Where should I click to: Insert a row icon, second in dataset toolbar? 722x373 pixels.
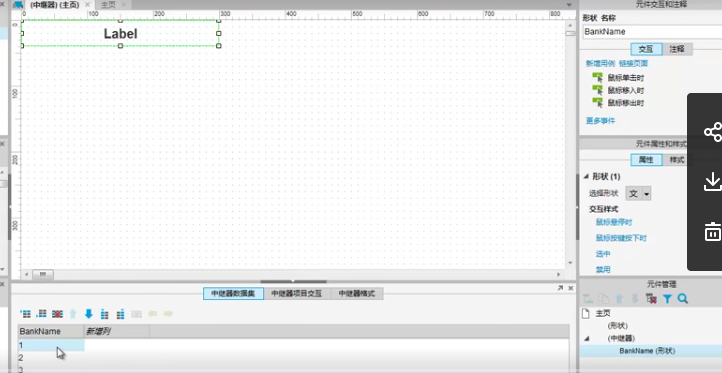pyautogui.click(x=41, y=314)
